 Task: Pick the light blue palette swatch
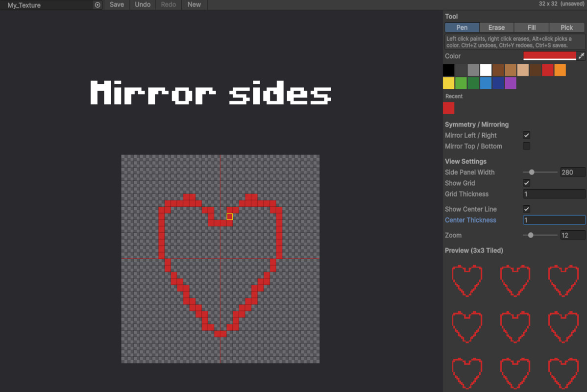486,83
